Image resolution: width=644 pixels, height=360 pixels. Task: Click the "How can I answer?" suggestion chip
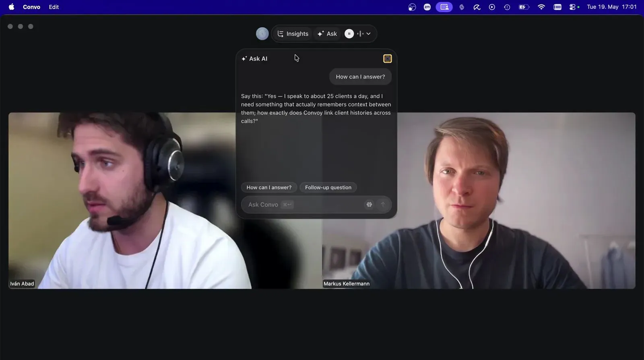pos(269,187)
